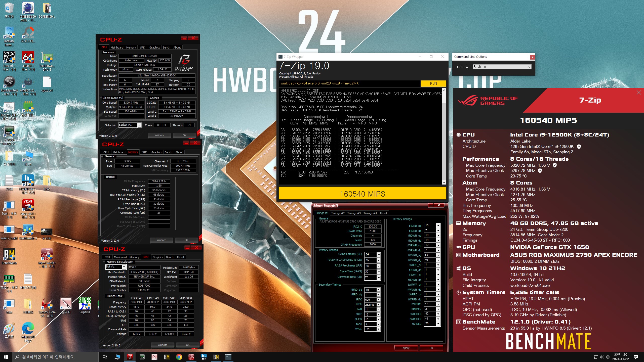Close the BenchMate 7-Zip result panel

click(x=639, y=93)
